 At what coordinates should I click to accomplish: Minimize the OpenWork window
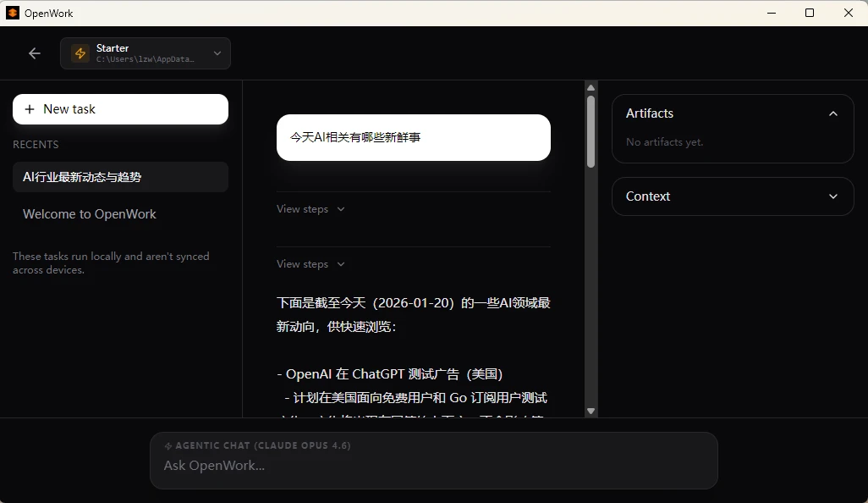coord(771,13)
